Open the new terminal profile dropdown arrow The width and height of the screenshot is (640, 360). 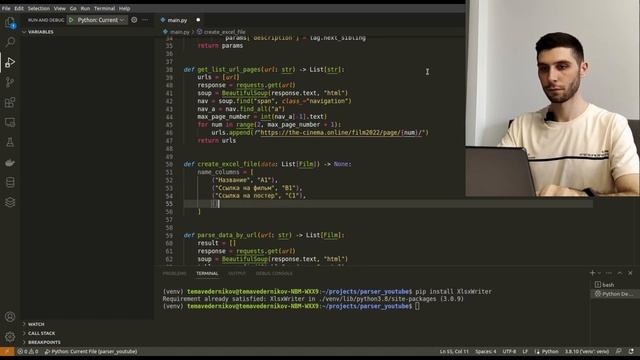[599, 273]
